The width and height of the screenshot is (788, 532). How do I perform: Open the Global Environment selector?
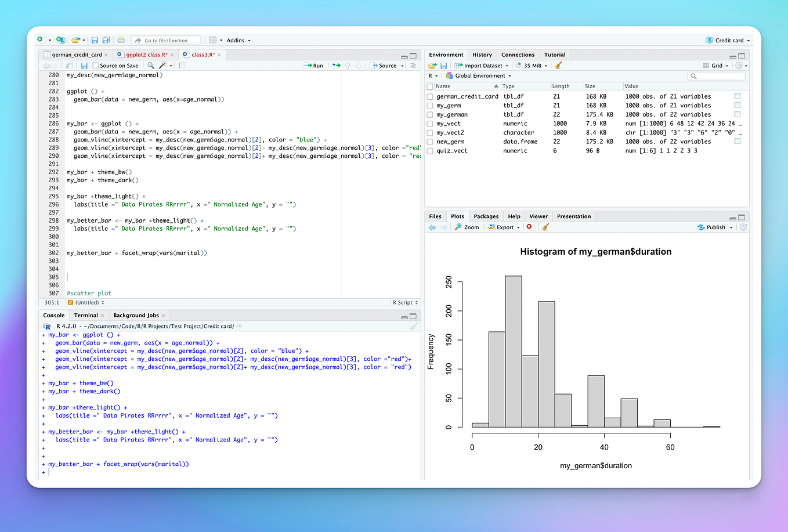pos(479,75)
